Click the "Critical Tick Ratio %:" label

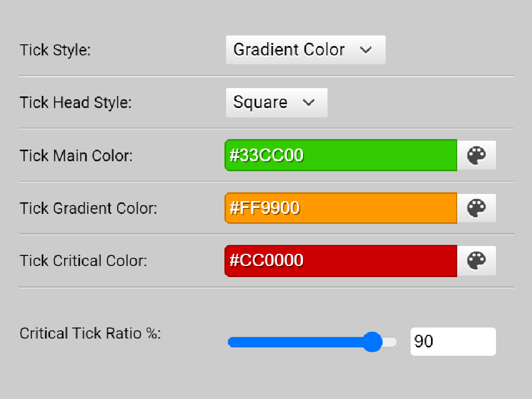click(90, 334)
